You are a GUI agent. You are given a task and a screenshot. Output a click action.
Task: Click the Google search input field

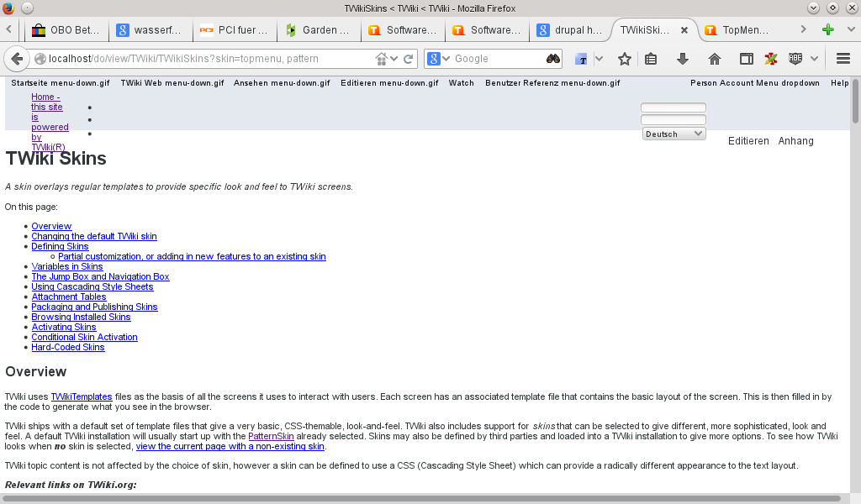tap(496, 59)
